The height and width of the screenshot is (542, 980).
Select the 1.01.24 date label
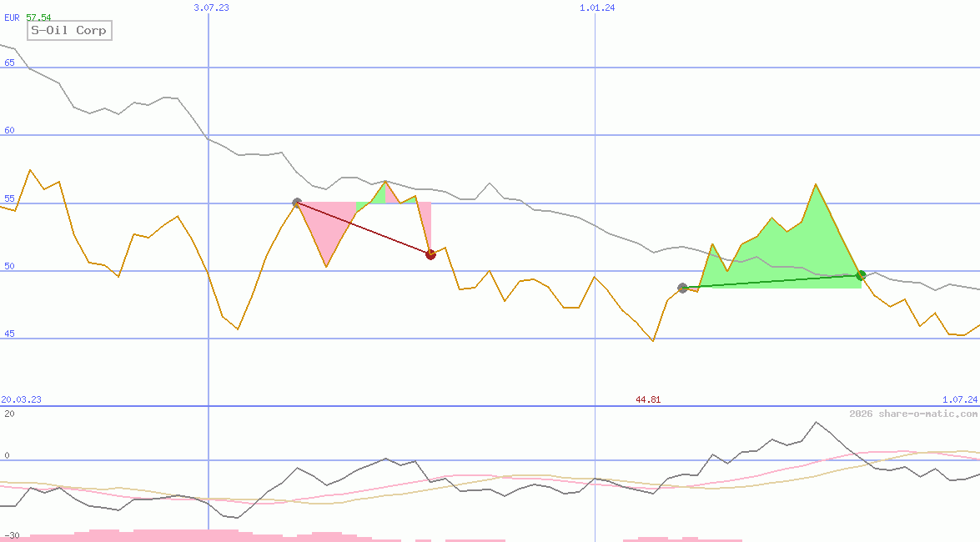point(597,8)
